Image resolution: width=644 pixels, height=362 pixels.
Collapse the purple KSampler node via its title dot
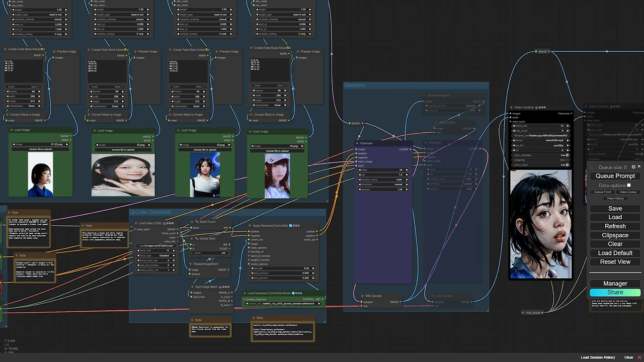[x=358, y=143]
